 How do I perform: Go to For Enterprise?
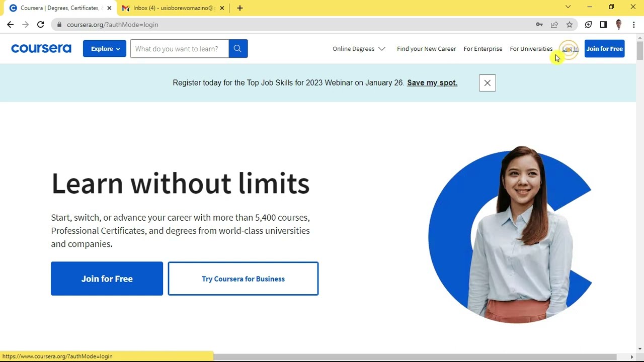(x=483, y=49)
